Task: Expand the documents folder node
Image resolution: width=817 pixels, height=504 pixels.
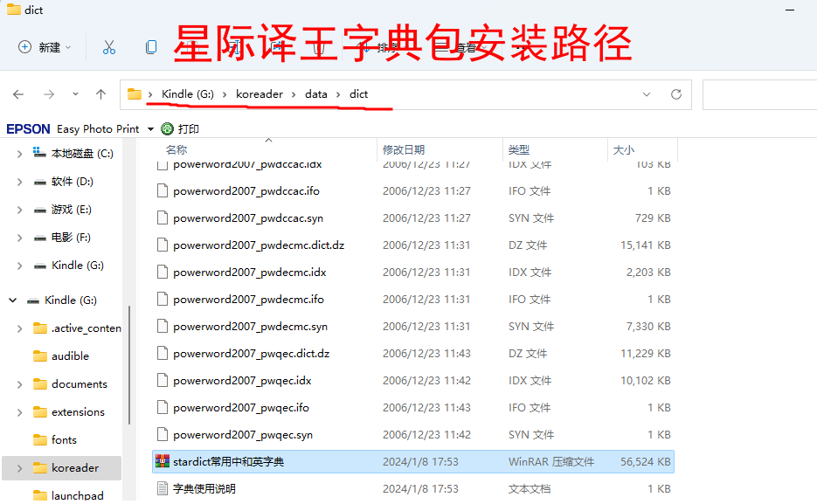Action: (x=19, y=384)
